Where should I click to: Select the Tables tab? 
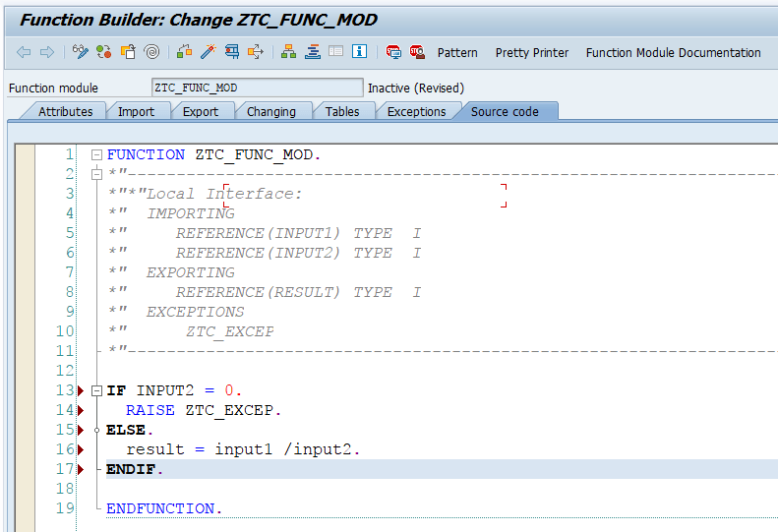click(342, 112)
